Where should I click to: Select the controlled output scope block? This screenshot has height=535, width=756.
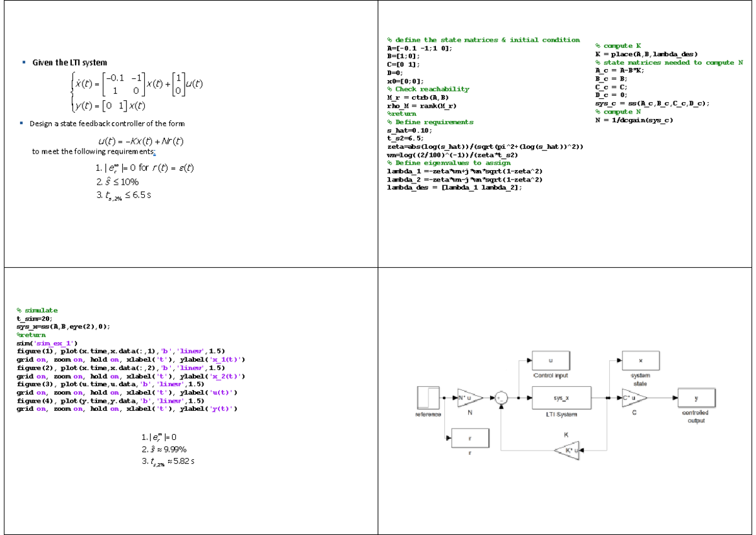[x=696, y=398]
